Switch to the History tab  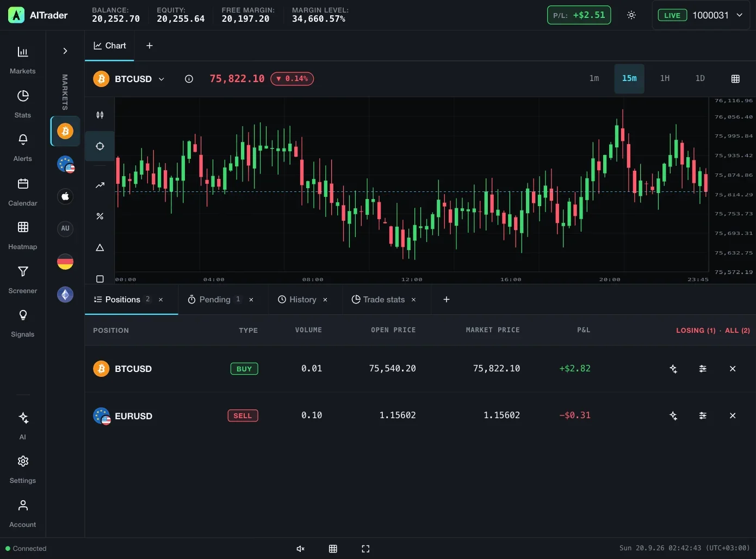[297, 300]
